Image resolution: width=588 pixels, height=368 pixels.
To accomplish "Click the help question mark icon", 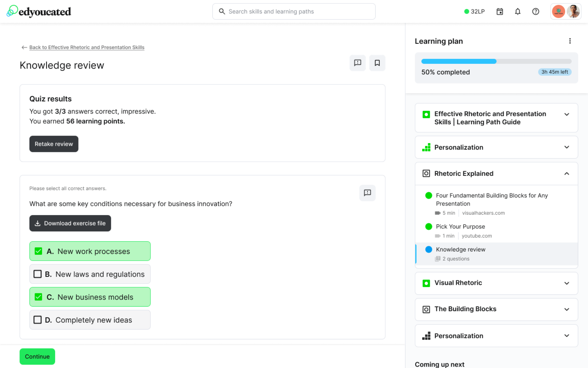I will pyautogui.click(x=535, y=11).
